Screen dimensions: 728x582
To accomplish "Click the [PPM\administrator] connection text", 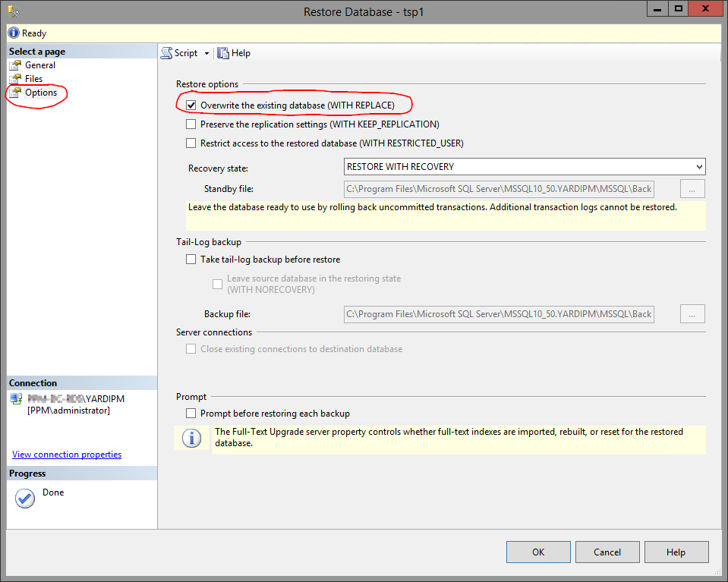I will [69, 411].
